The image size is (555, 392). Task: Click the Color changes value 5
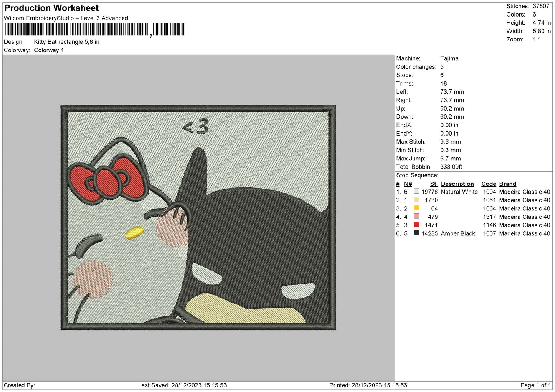click(x=442, y=67)
